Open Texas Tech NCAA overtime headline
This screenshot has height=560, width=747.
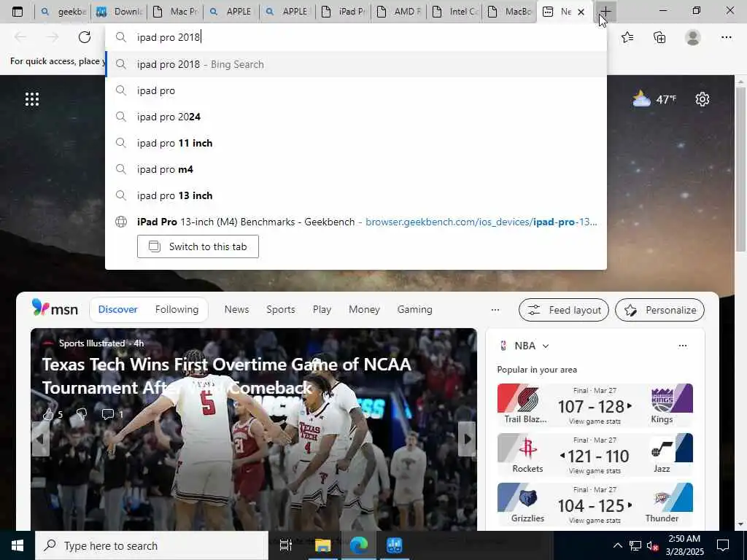coord(227,376)
